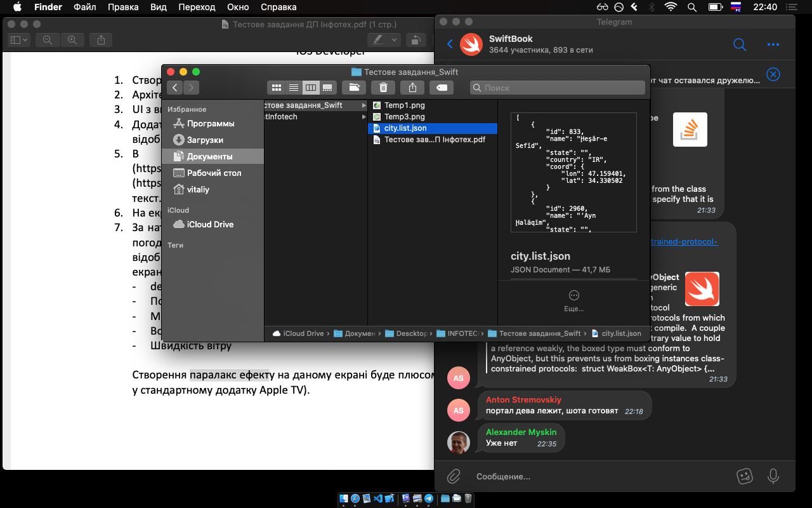Open Visual Studio Code from Dock
The image size is (812, 508).
pyautogui.click(x=378, y=498)
